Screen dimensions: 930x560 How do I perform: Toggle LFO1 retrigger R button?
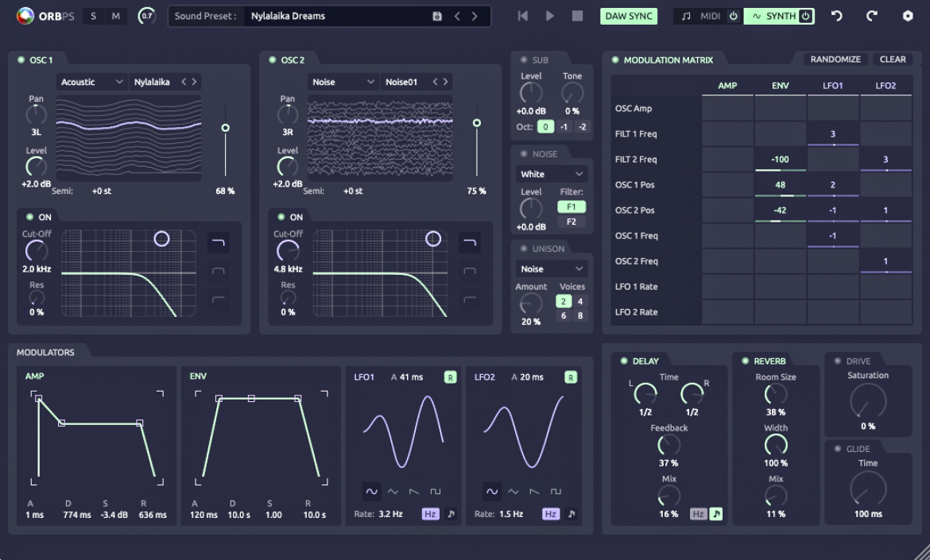450,377
